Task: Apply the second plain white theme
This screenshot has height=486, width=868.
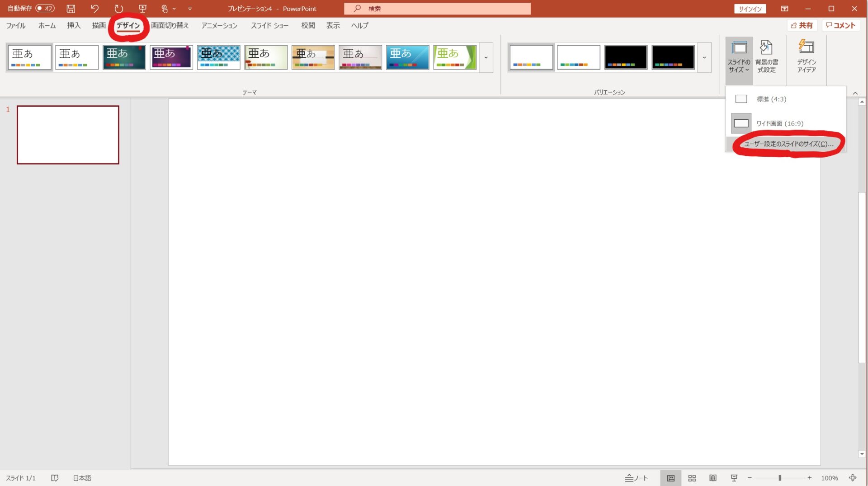Action: [x=77, y=57]
